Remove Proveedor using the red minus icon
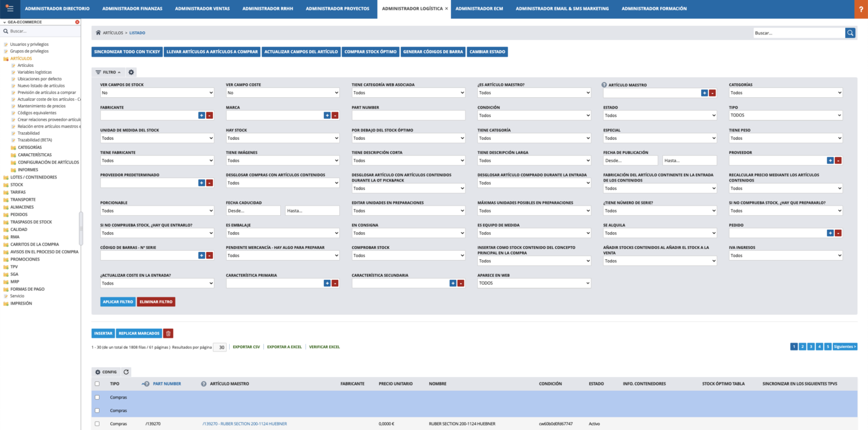The width and height of the screenshot is (868, 430). [x=838, y=160]
